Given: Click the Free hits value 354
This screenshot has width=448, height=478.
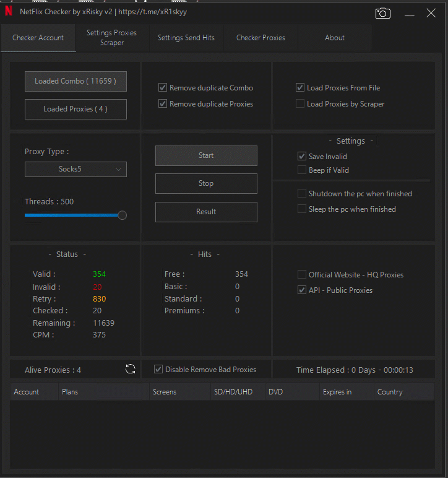Looking at the screenshot, I should pos(241,274).
